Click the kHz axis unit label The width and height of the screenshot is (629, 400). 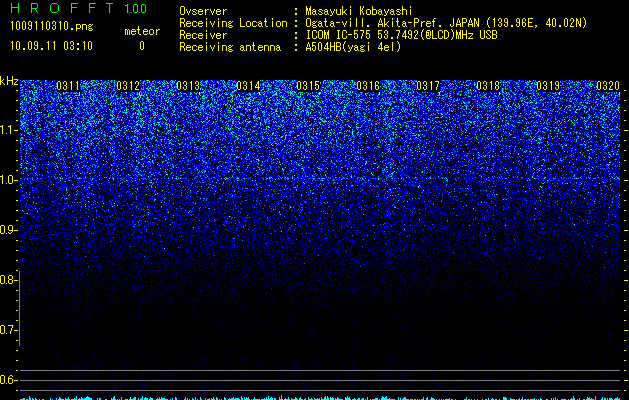click(x=9, y=81)
